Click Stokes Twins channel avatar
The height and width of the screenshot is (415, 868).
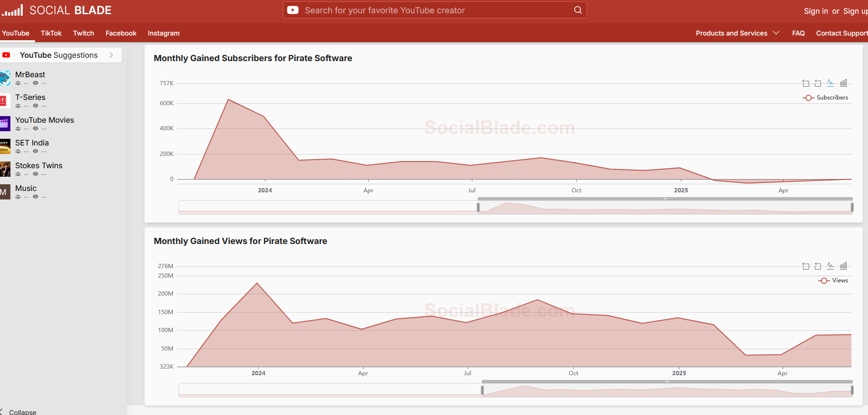coord(5,169)
